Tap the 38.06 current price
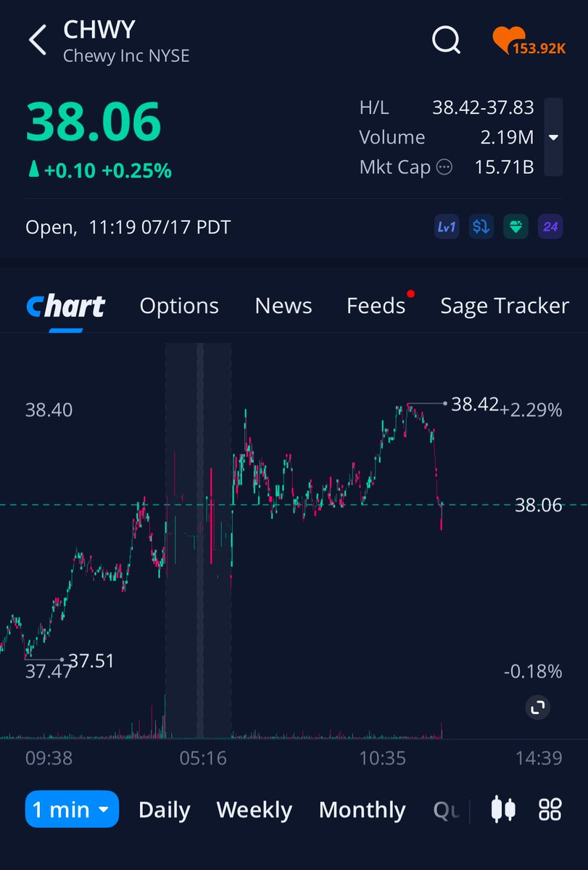Screen dimensions: 588x870 coord(94,122)
